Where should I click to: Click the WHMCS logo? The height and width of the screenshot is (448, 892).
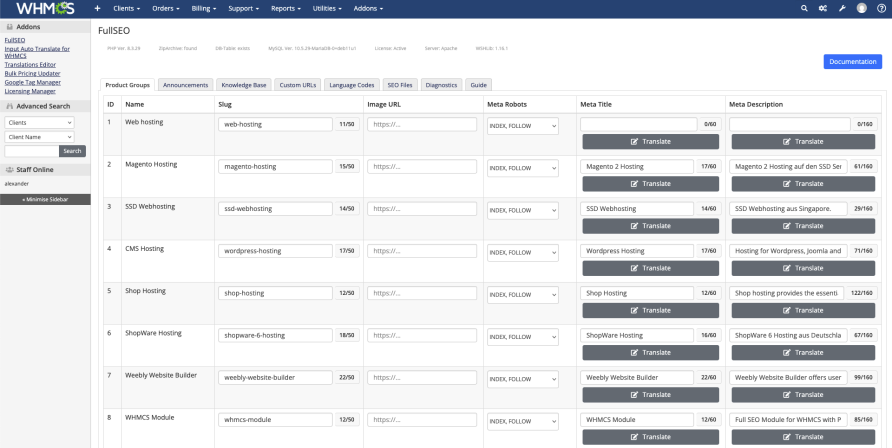[45, 8]
